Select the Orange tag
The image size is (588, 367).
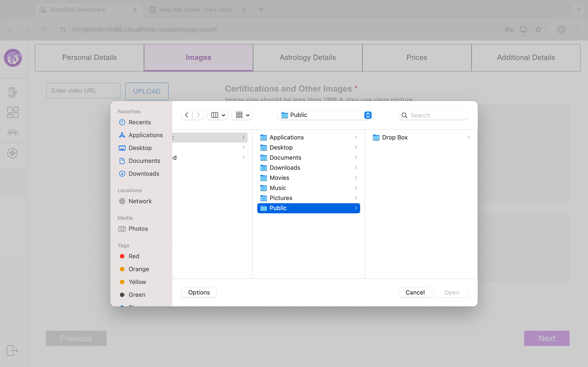point(139,269)
